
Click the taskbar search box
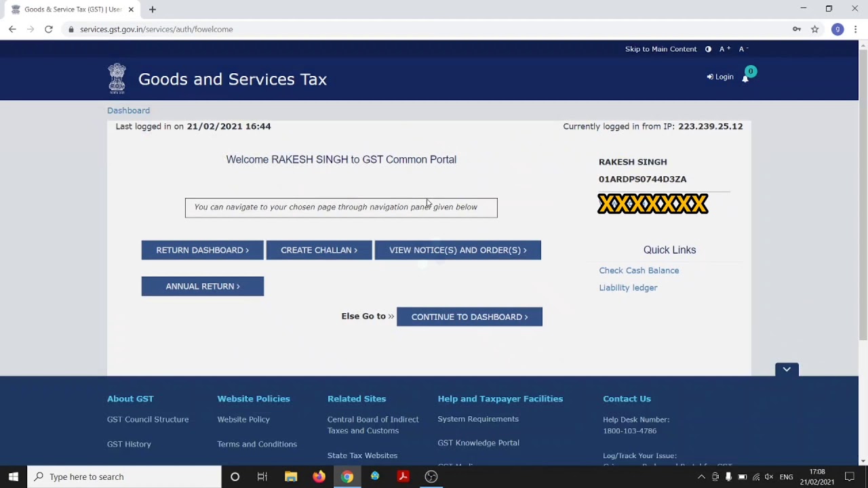pos(124,476)
